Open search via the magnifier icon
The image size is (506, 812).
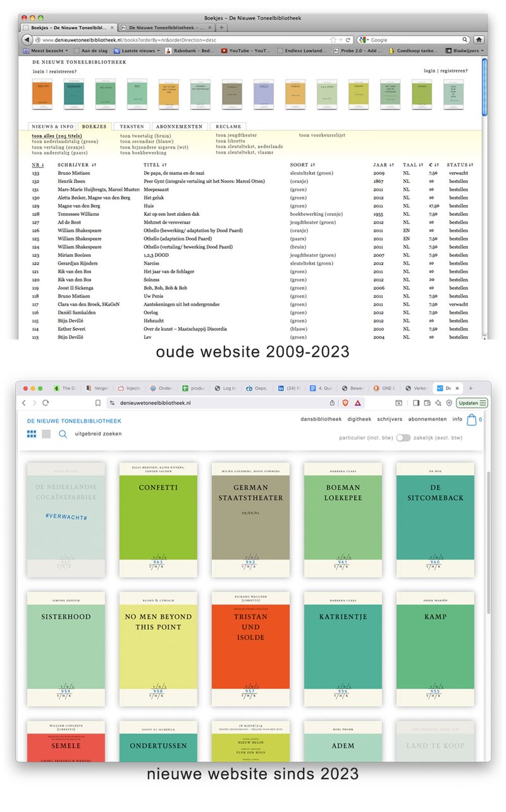point(62,434)
